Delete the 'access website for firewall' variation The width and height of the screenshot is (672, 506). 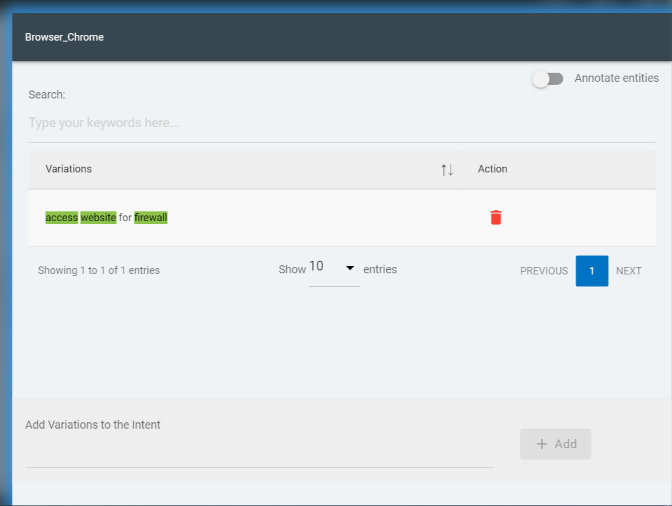coord(495,217)
